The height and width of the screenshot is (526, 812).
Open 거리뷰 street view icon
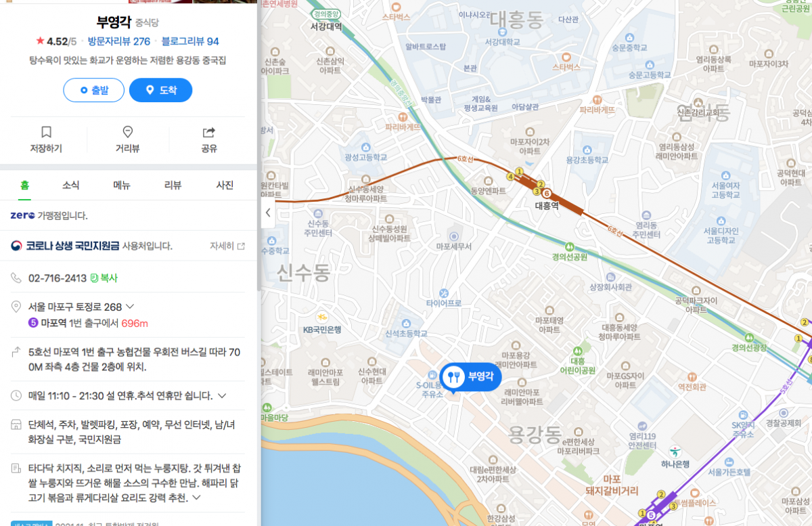pyautogui.click(x=127, y=132)
